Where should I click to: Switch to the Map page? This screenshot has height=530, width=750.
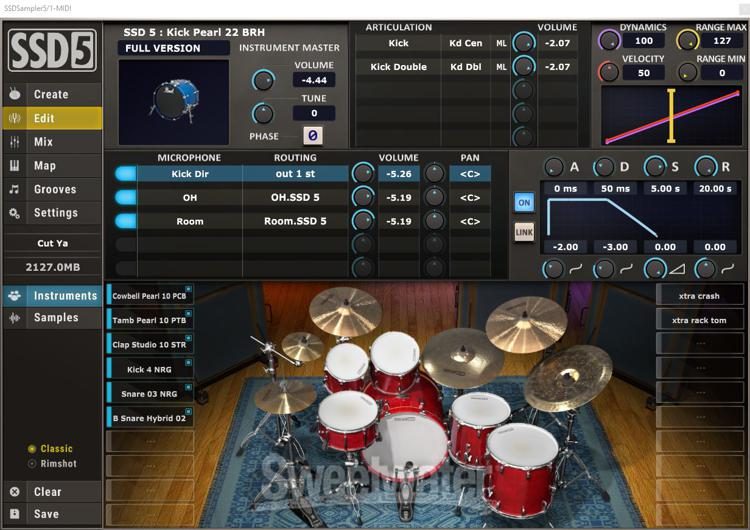point(53,166)
